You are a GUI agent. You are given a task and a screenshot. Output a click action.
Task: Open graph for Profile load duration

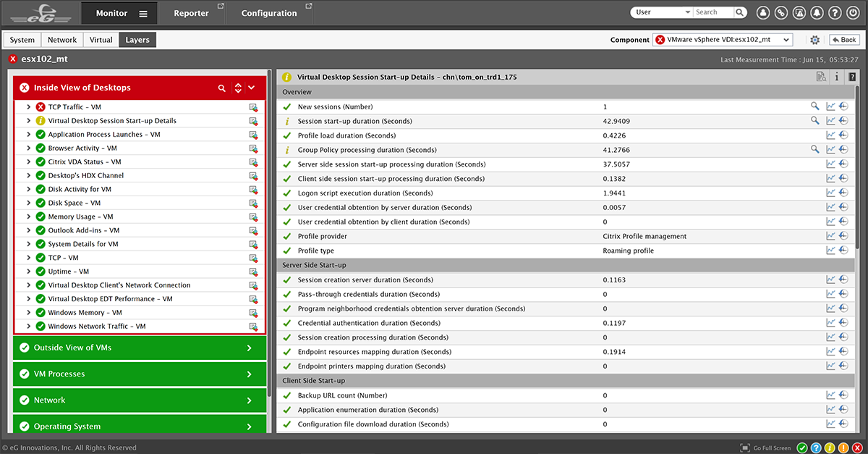[x=831, y=135]
